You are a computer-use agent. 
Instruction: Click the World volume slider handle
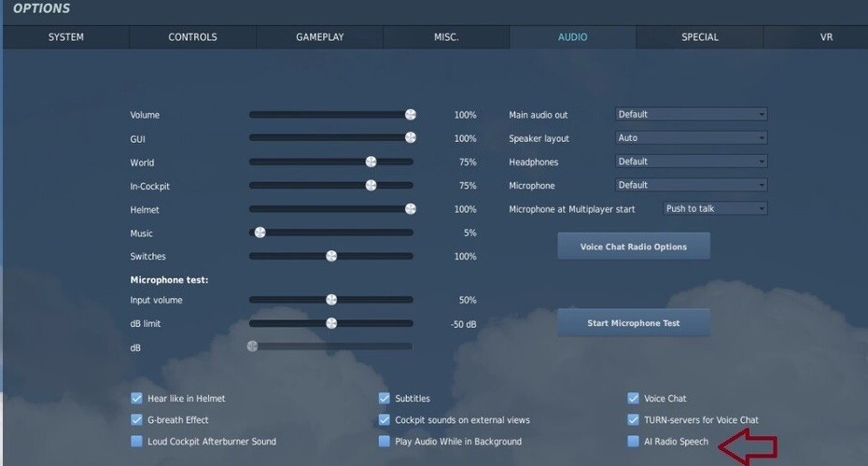pyautogui.click(x=371, y=162)
